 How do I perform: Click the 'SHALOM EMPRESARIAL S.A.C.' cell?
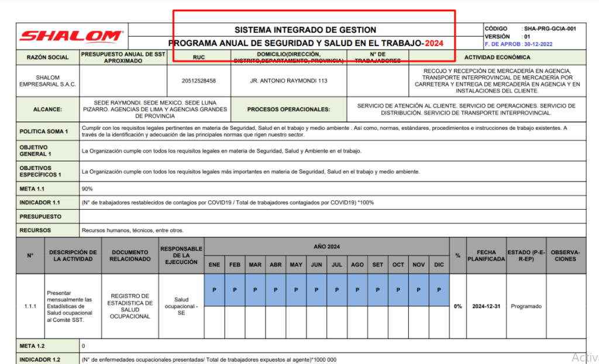(48, 81)
